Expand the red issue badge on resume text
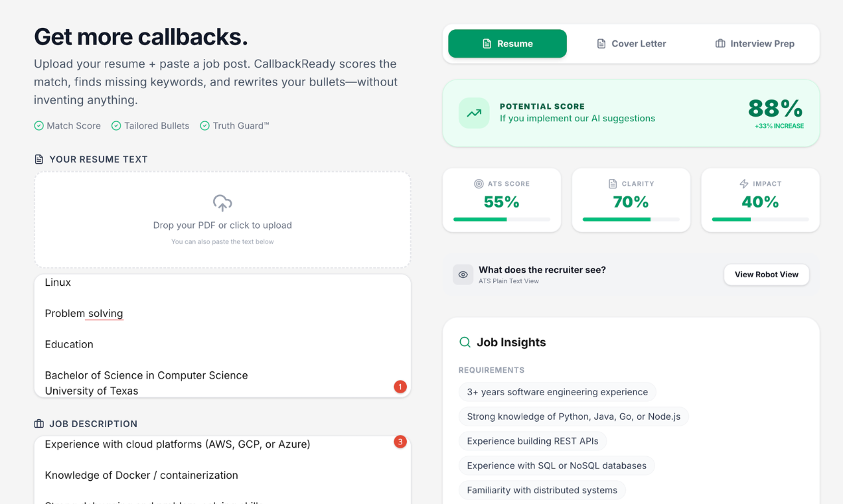Image resolution: width=843 pixels, height=504 pixels. click(400, 386)
